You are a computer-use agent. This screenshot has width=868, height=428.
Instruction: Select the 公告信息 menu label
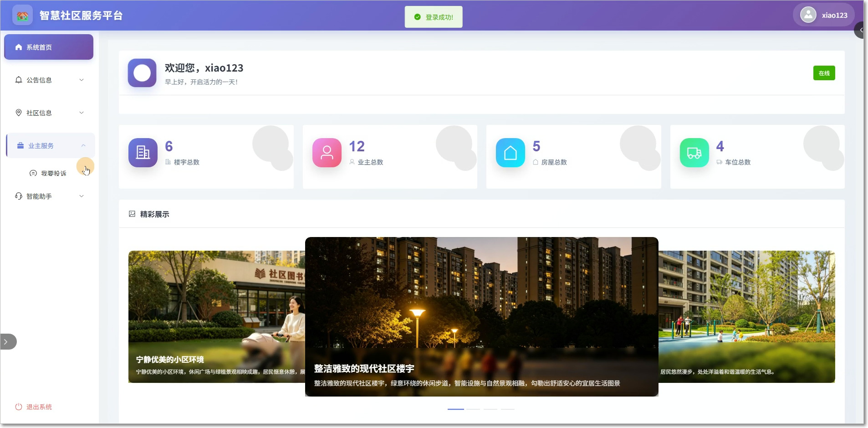tap(39, 80)
